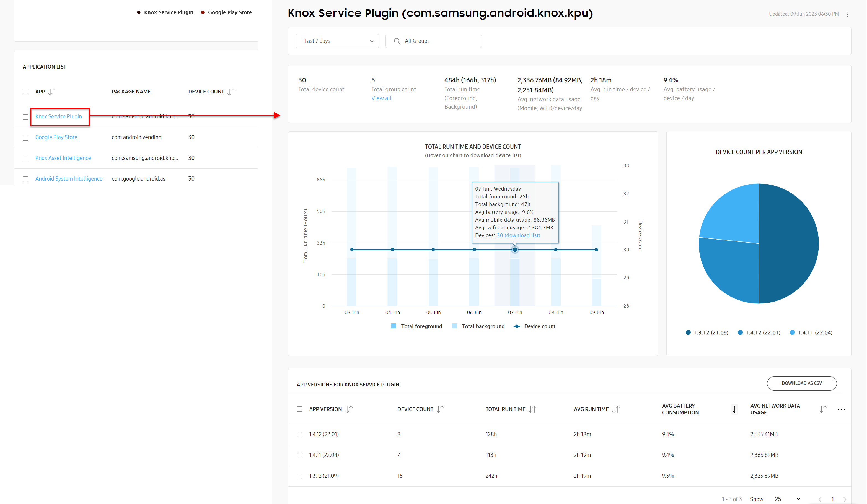Click the PACKAGE NAME column header

131,92
